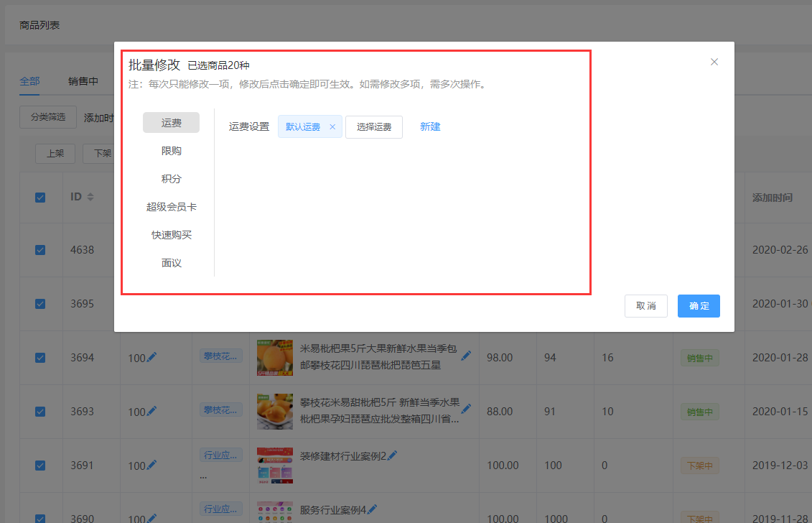Close the 批量修改 dialog with the X icon
The height and width of the screenshot is (523, 812).
click(x=714, y=62)
